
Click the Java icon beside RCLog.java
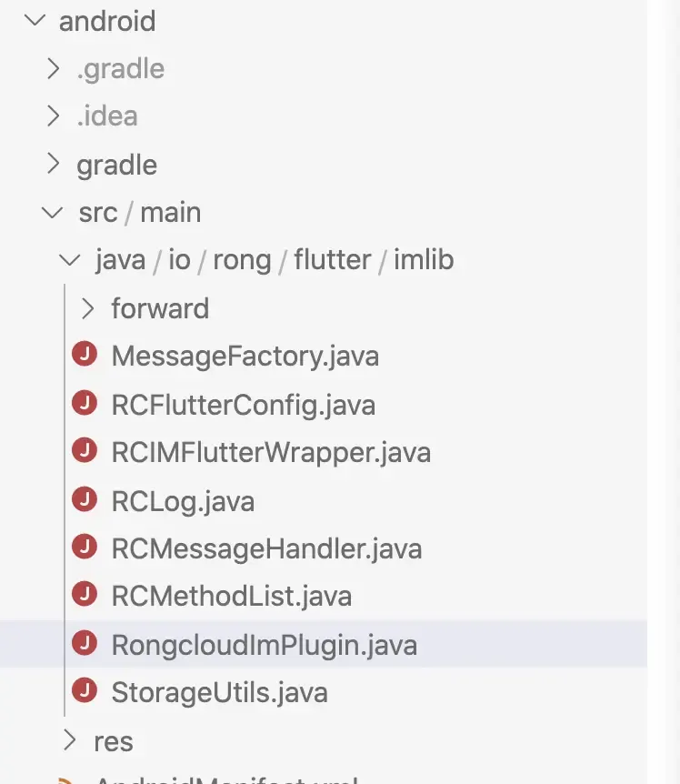(x=85, y=500)
